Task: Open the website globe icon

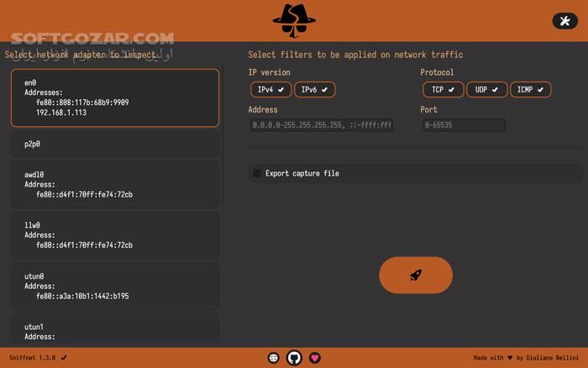Action: tap(273, 358)
